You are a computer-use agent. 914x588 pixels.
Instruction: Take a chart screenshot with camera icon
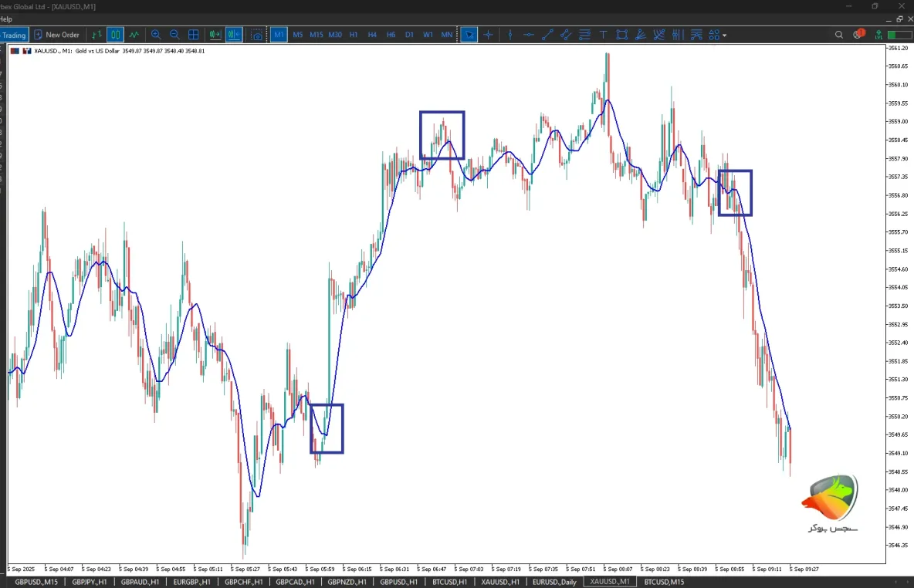click(x=256, y=35)
